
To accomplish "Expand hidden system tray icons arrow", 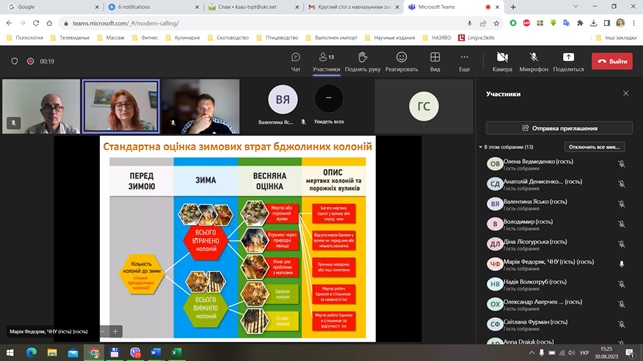I will coord(531,353).
